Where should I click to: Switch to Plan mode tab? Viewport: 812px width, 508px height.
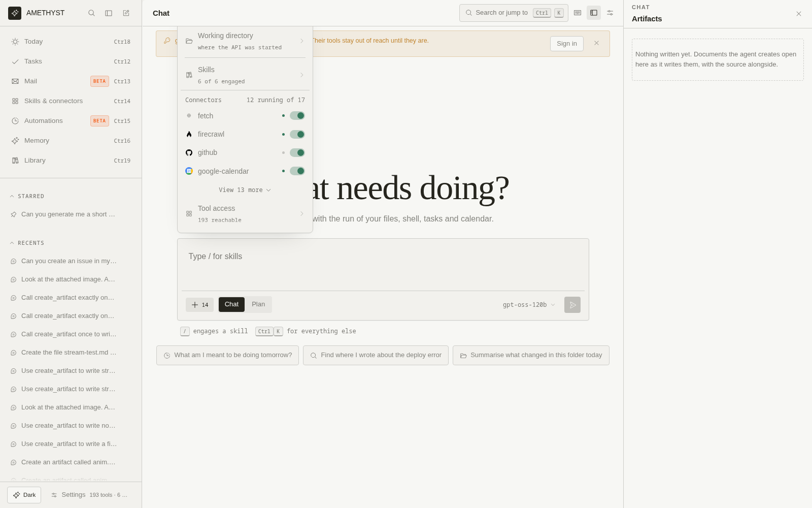coord(258,304)
